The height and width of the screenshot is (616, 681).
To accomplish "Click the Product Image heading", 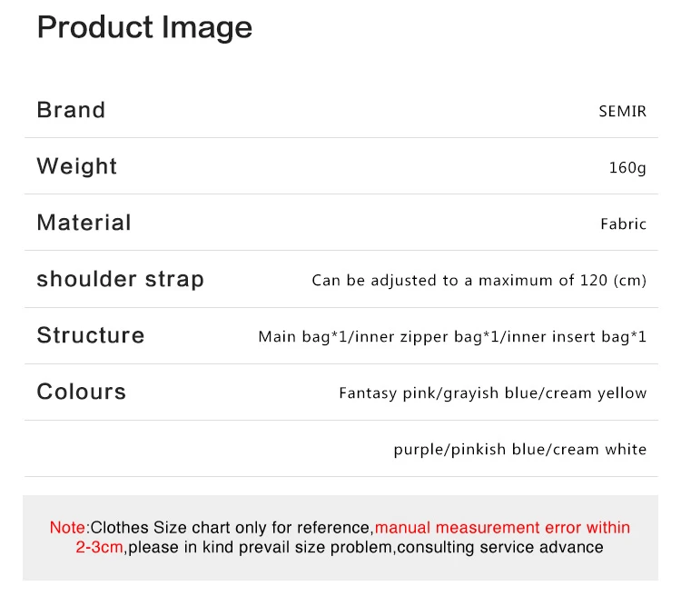I will pos(144,28).
